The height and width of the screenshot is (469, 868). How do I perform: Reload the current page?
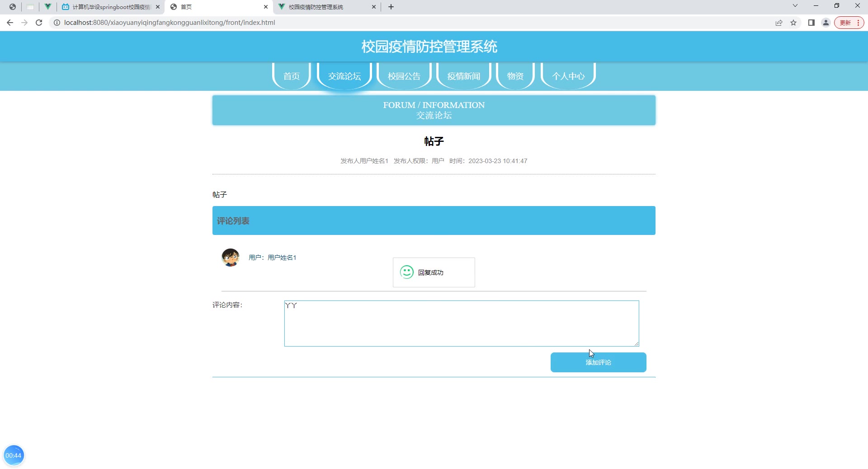tap(39, 23)
